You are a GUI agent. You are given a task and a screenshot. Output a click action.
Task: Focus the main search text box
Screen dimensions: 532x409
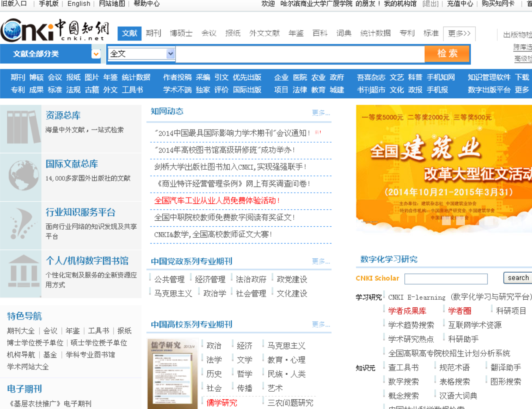tap(300, 54)
